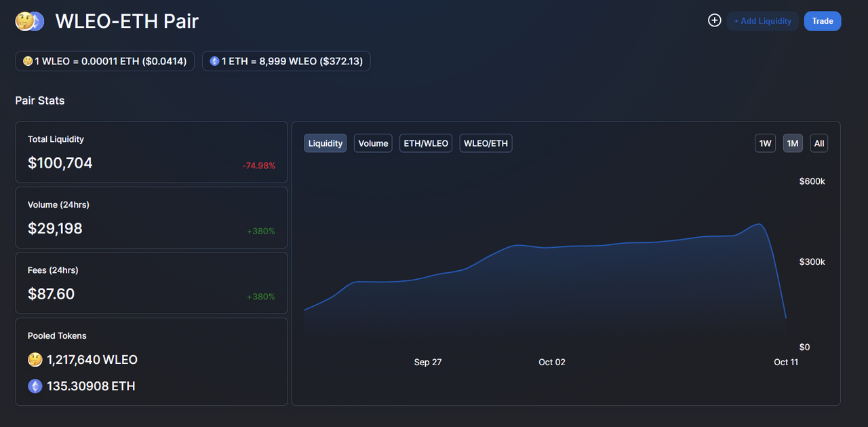Screen dimensions: 868x427
Task: Click the 135.30908 ETH pooled amount
Action: point(91,386)
